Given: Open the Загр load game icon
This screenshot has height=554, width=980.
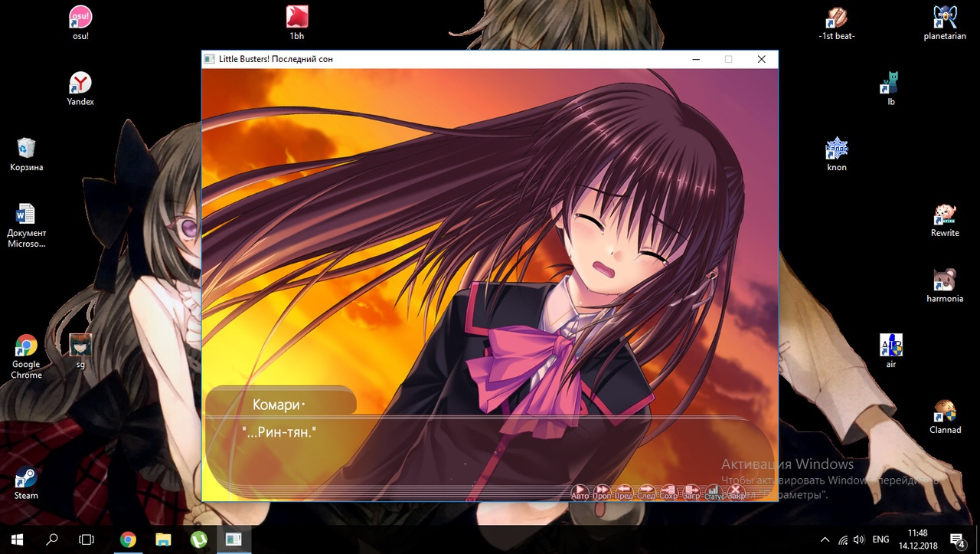Looking at the screenshot, I should pos(691,491).
